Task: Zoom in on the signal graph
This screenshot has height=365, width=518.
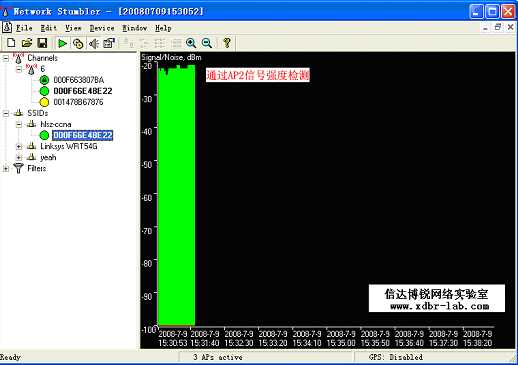Action: pyautogui.click(x=191, y=43)
